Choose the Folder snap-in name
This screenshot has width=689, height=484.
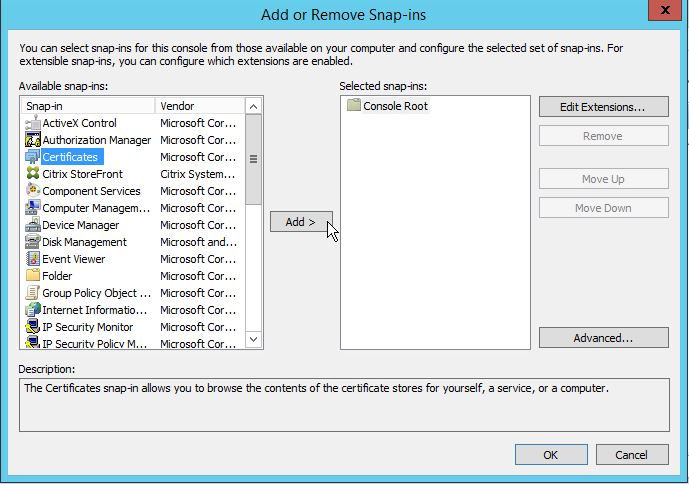tap(57, 276)
